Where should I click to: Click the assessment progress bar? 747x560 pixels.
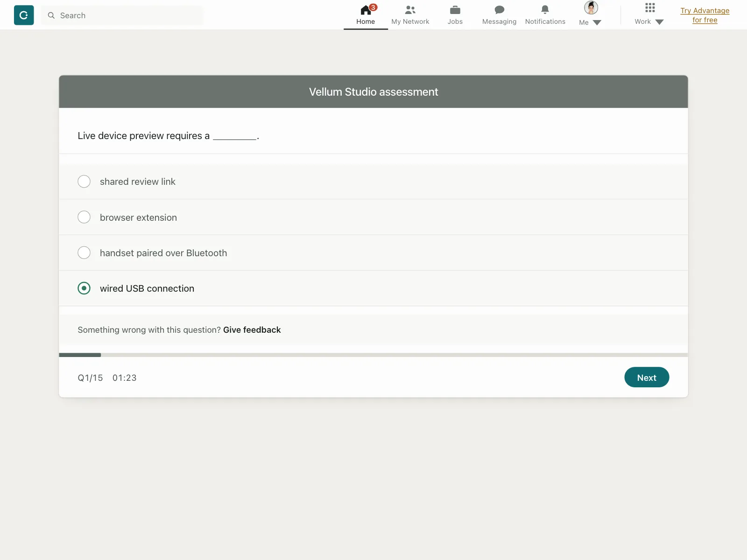[373, 355]
